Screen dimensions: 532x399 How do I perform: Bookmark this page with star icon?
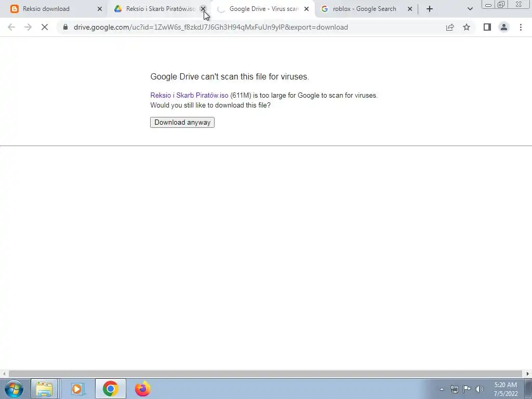pyautogui.click(x=467, y=27)
